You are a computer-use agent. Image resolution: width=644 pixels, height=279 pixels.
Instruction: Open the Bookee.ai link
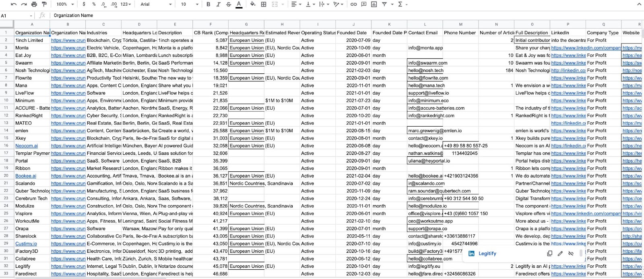coord(26,176)
